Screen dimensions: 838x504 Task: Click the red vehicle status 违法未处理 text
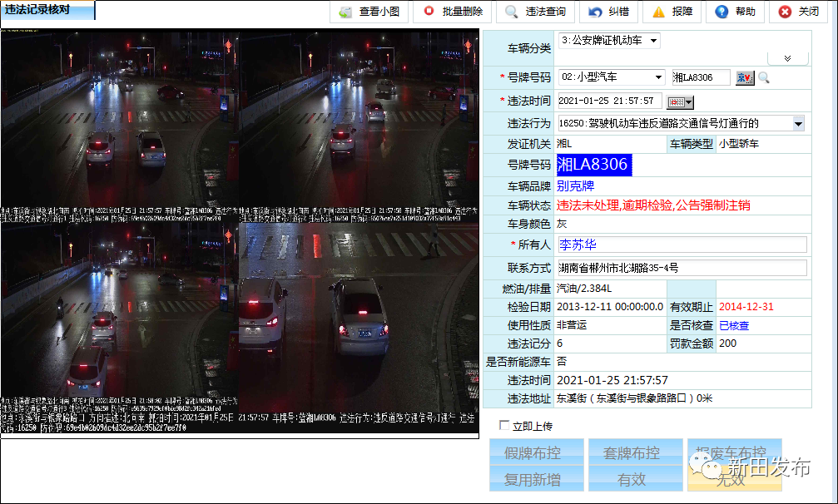(653, 205)
